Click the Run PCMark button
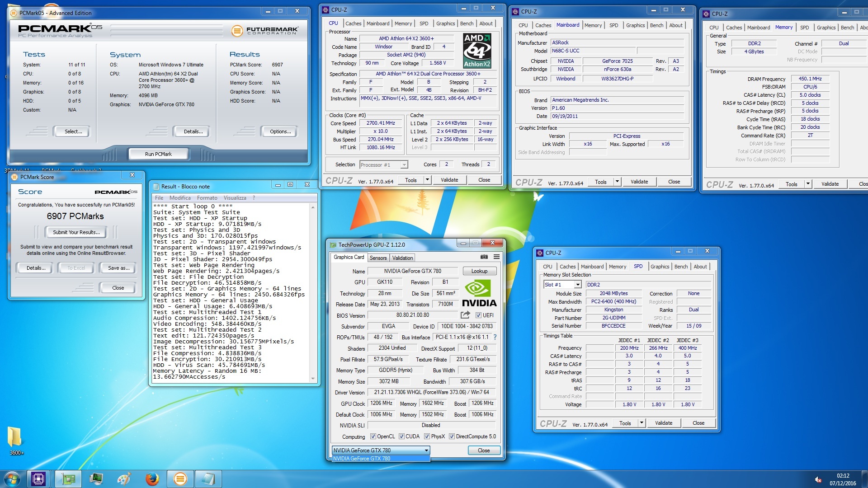This screenshot has height=488, width=868. coord(158,154)
